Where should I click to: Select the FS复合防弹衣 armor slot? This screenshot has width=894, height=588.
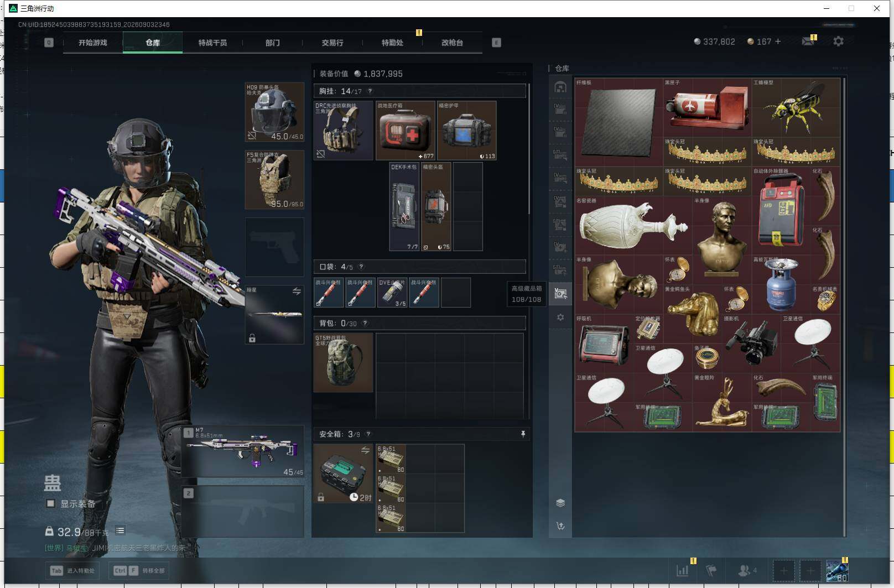click(x=274, y=179)
